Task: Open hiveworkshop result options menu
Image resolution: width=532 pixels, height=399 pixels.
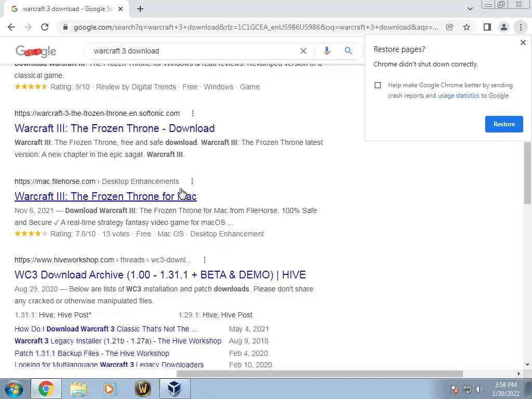Action: click(x=204, y=260)
